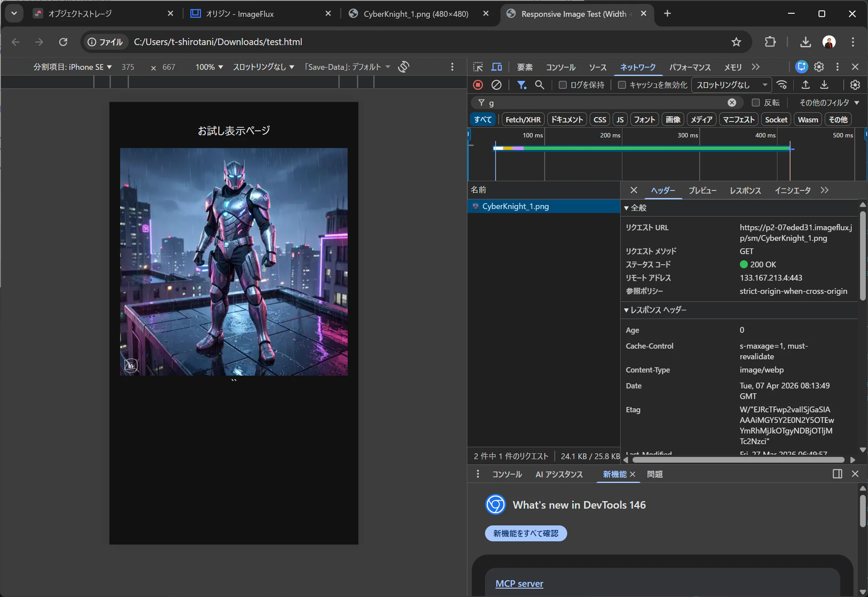Viewport: 868px width, 597px height.
Task: Open the browser downloads icon
Action: pyautogui.click(x=805, y=42)
